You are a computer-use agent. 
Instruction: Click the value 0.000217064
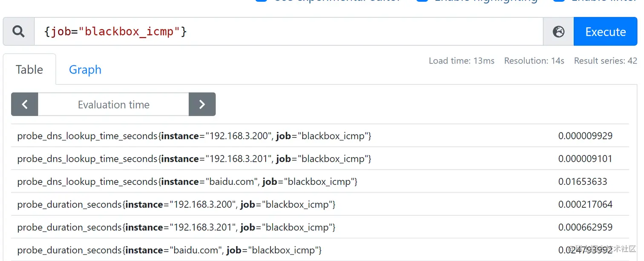pyautogui.click(x=585, y=204)
